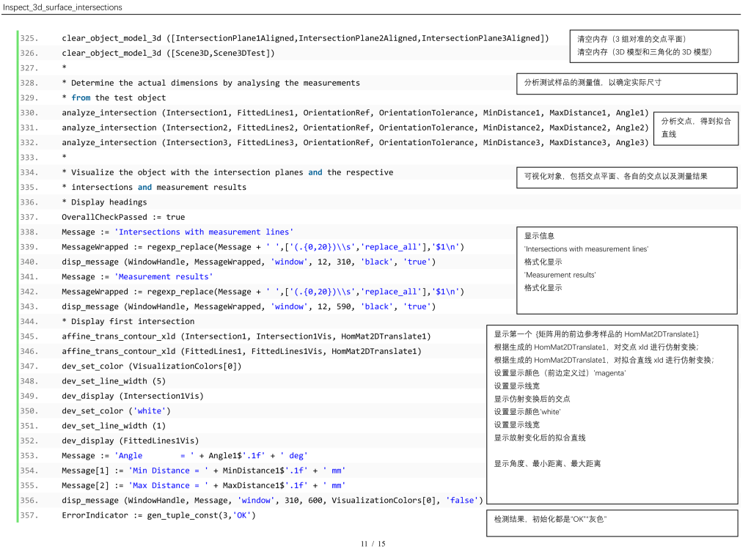Click line number 357 in the gutter
The width and height of the screenshot is (751, 560).
click(x=29, y=515)
